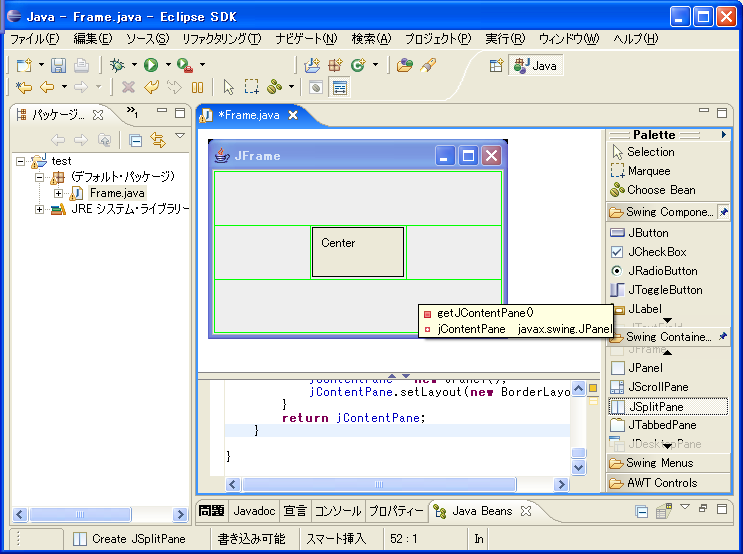Click the Save floppy disk icon
743x554 pixels.
58,65
